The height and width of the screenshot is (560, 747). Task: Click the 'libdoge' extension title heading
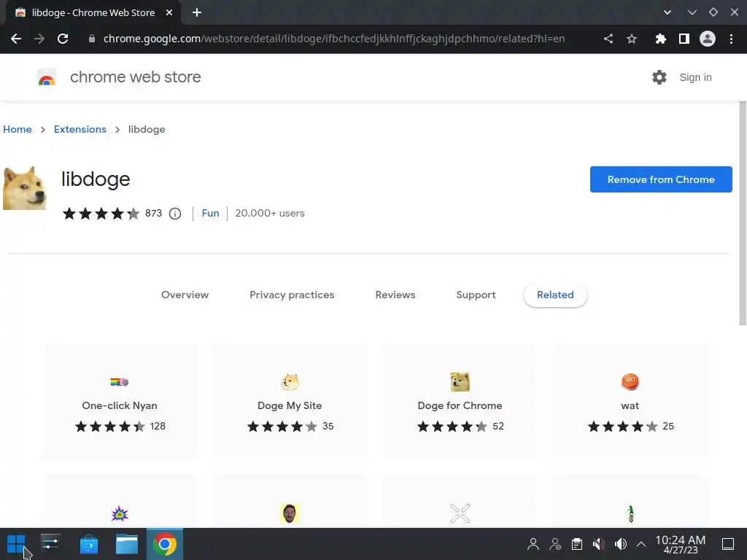point(96,179)
